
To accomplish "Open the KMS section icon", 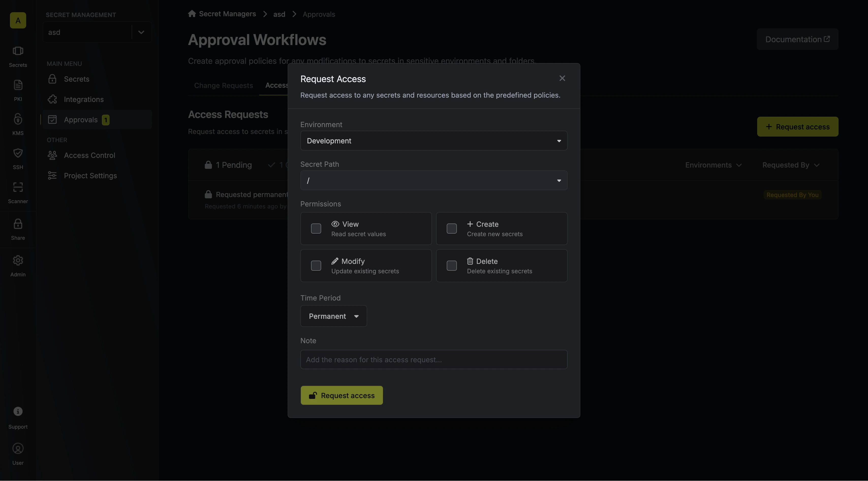I will (x=18, y=119).
